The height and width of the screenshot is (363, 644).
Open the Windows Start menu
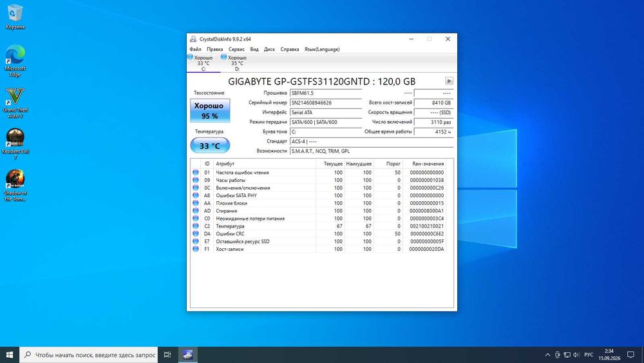pyautogui.click(x=10, y=355)
